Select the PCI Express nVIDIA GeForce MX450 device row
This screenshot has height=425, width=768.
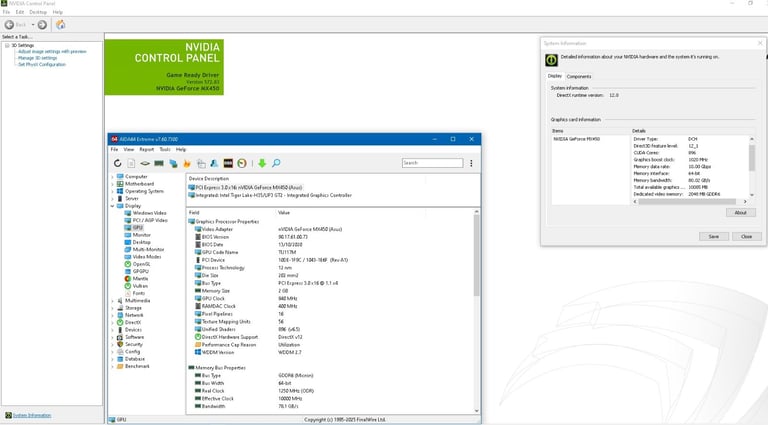(246, 188)
